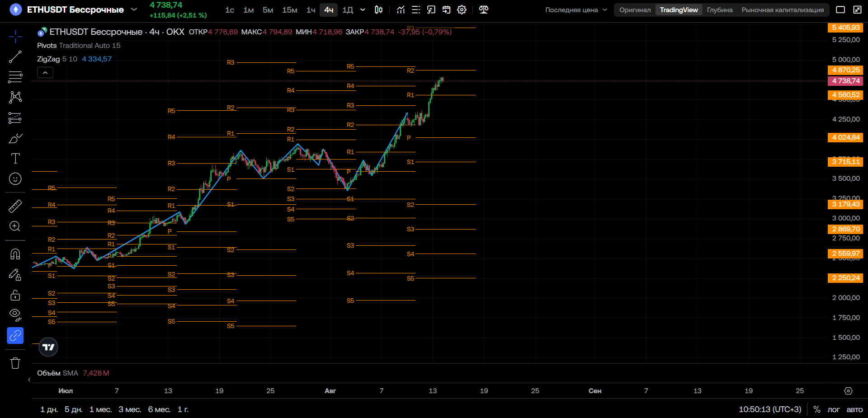868x418 pixels.
Task: Open the candlestick chart type selector
Action: click(379, 9)
